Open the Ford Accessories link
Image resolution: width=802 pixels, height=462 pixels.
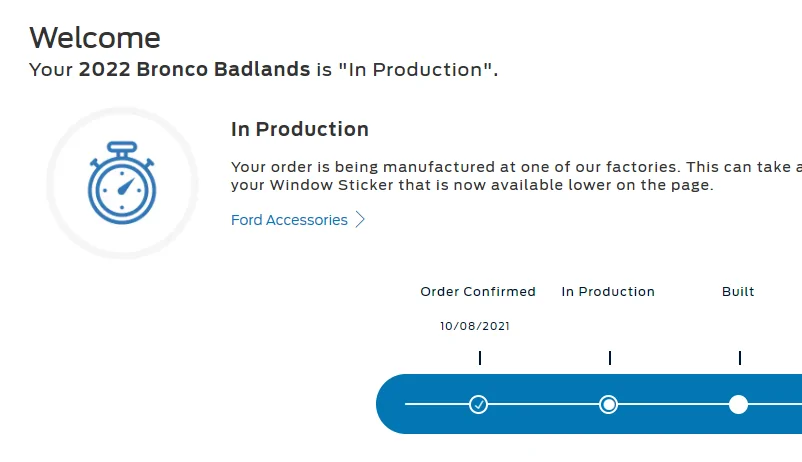tap(289, 220)
